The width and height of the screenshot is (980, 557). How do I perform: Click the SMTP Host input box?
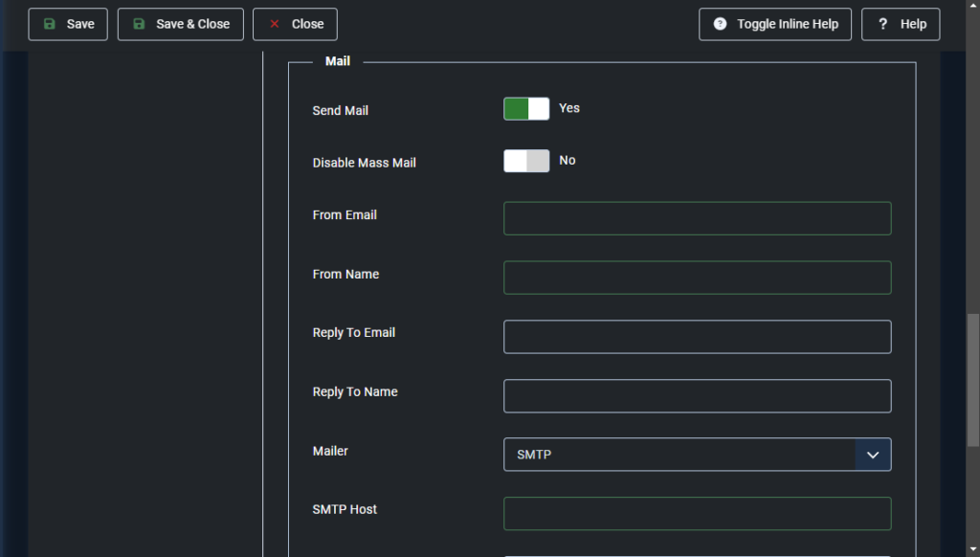point(697,514)
